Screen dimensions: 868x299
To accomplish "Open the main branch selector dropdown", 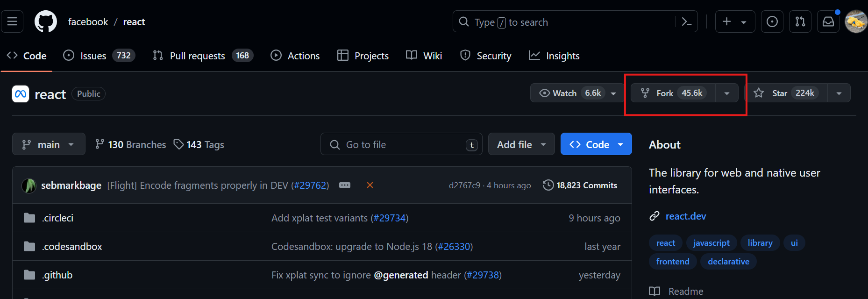I will 49,144.
